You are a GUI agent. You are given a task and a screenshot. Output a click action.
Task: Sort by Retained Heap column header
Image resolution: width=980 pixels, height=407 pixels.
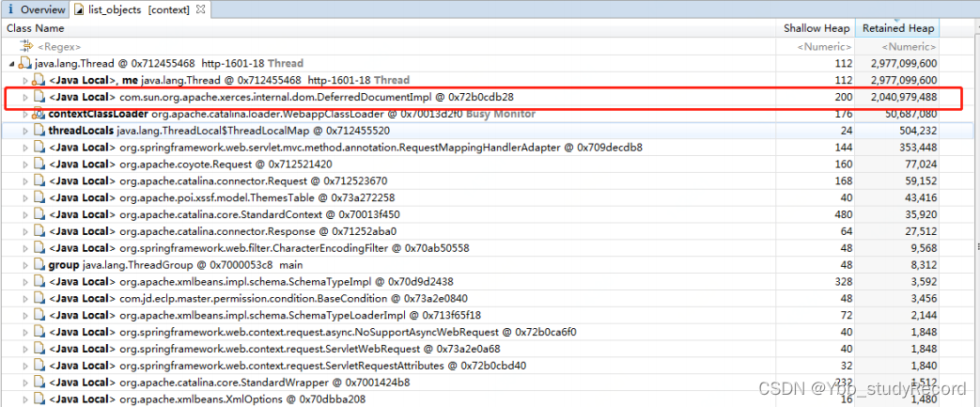tap(898, 28)
